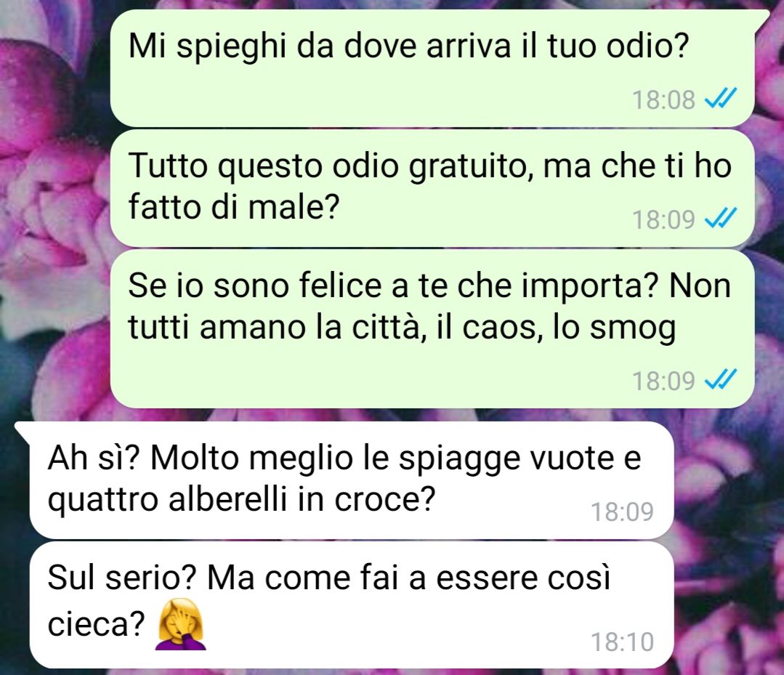
Task: Select message 'Mi spieghi da dove arriva il tuo odio?'
Action: click(x=432, y=68)
